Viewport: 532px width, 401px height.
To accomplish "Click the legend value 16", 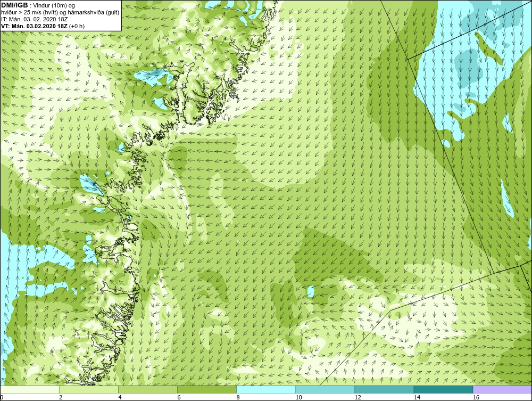I will click(476, 397).
